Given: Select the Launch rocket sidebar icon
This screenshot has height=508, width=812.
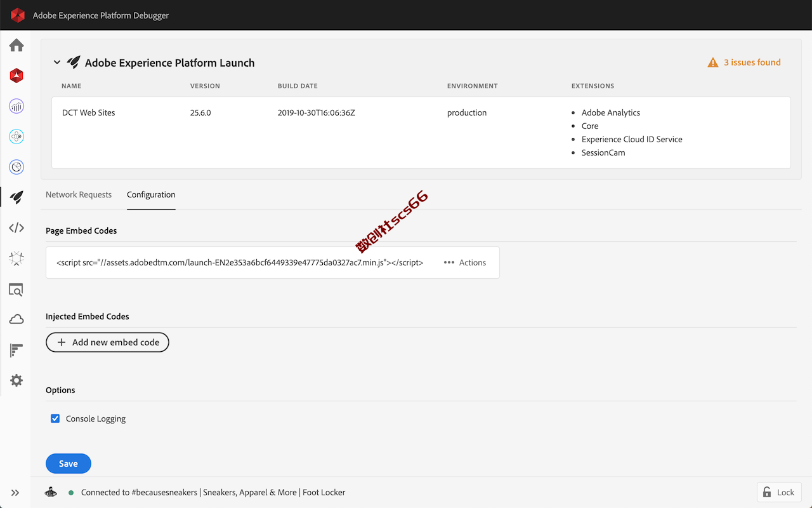Looking at the screenshot, I should 16,197.
